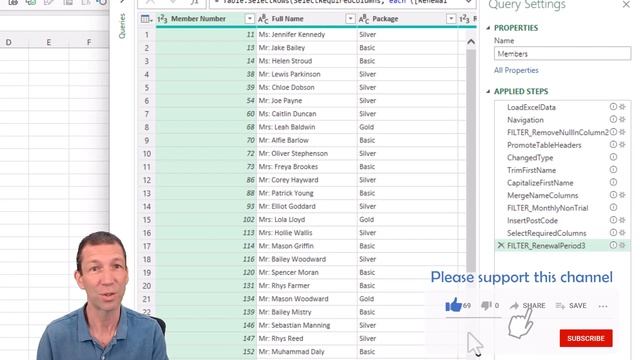Screen dimensions: 640x360
Task: Change data type icon of Member Number column
Action: click(162, 19)
